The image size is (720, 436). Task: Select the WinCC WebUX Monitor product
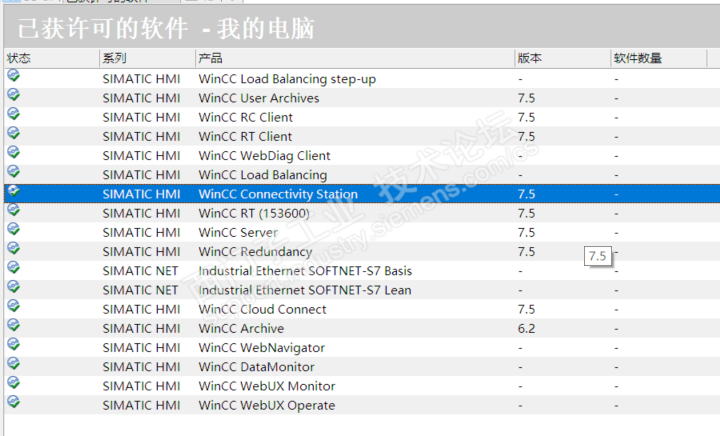pos(267,386)
